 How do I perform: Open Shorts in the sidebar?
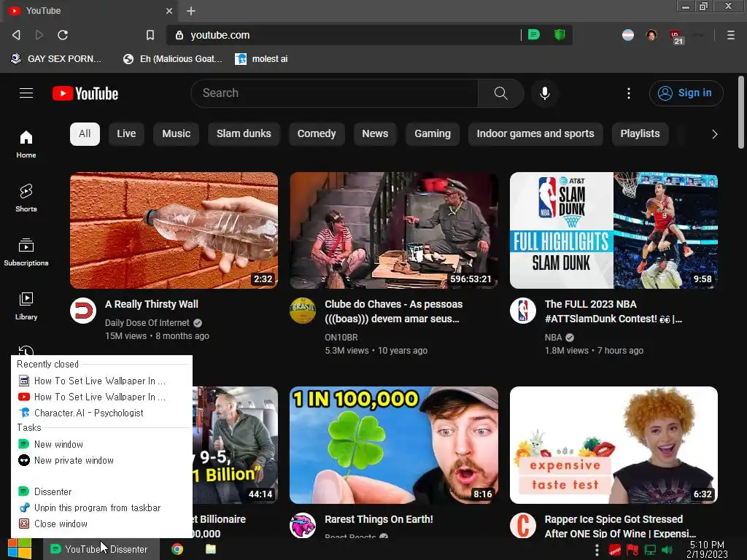(x=26, y=198)
